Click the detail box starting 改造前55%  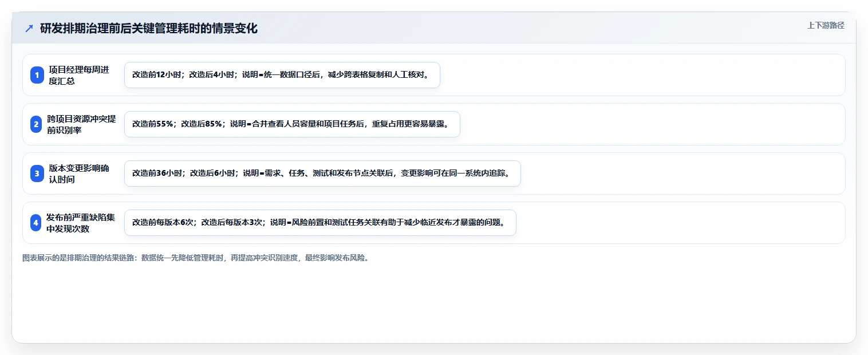(292, 124)
